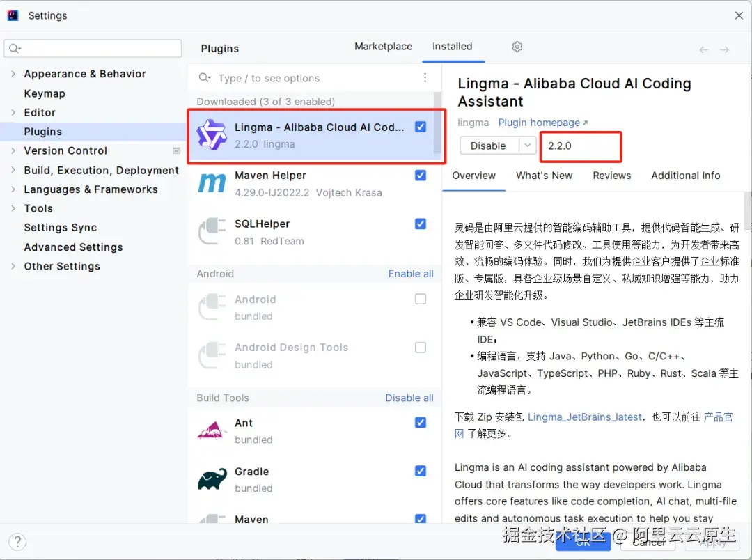Open the Overview tab

[474, 176]
